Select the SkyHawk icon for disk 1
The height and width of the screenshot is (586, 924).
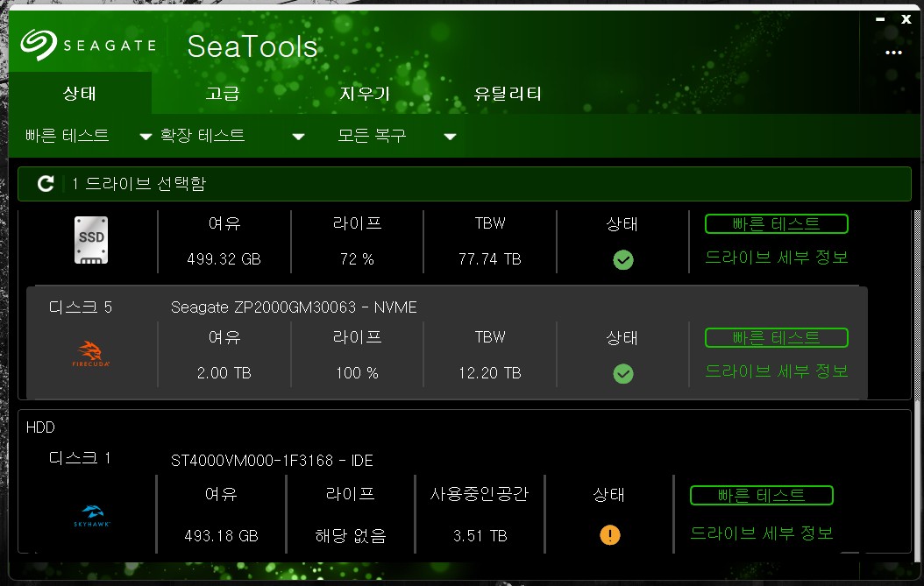click(92, 515)
